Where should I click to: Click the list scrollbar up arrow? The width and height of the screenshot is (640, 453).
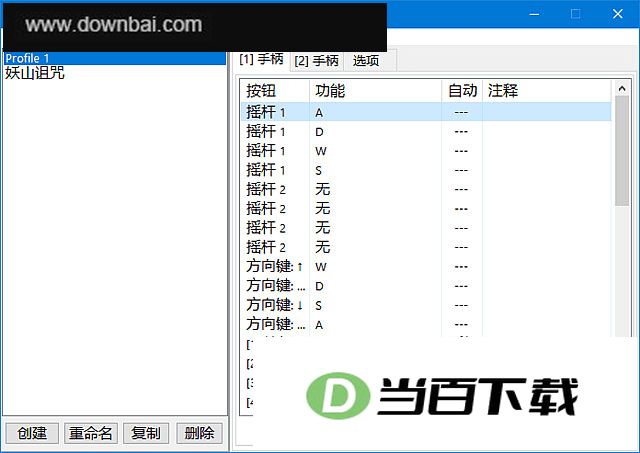[622, 88]
